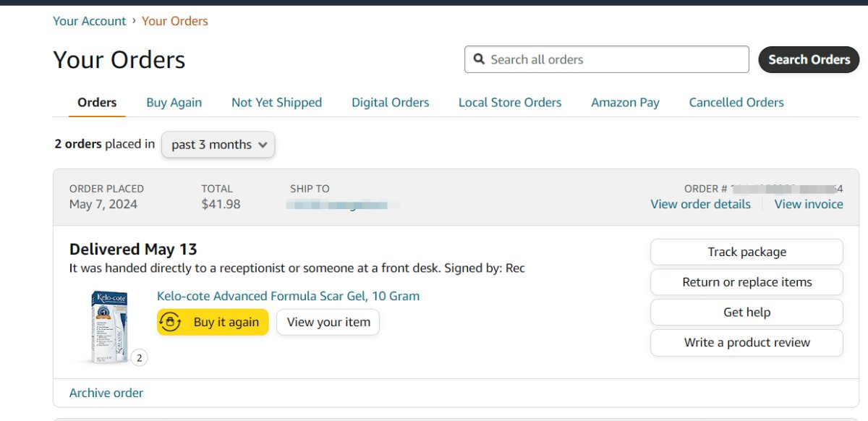Click the magnifier icon in search box
868x421 pixels.
(479, 59)
